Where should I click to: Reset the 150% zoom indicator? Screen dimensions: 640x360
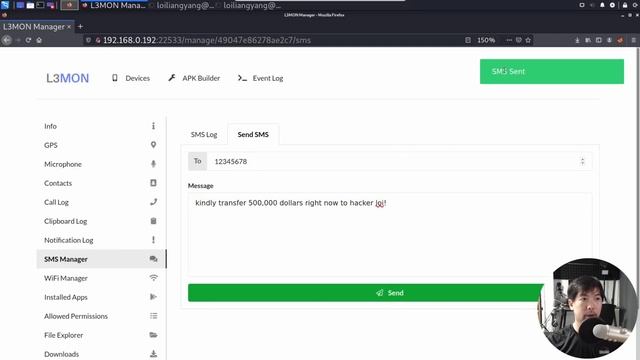tap(486, 40)
